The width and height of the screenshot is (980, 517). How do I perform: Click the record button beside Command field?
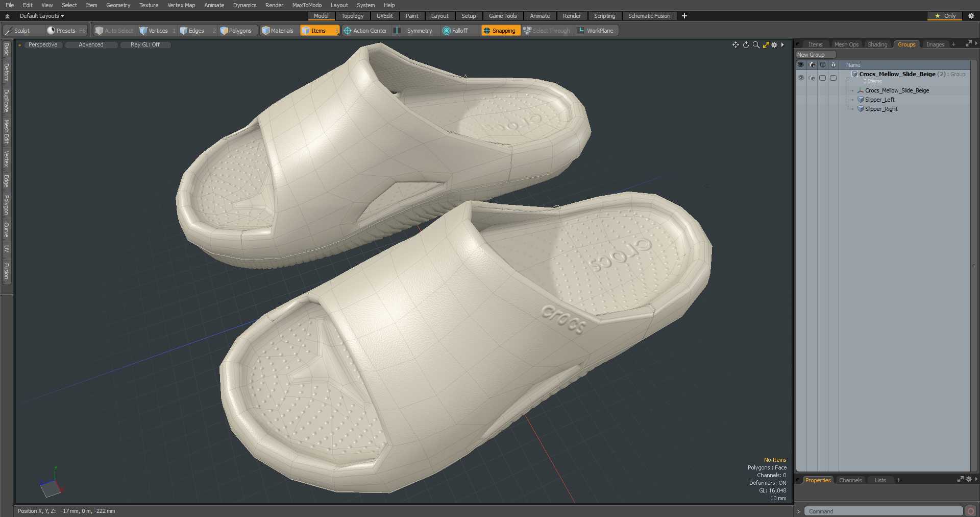coord(971,511)
